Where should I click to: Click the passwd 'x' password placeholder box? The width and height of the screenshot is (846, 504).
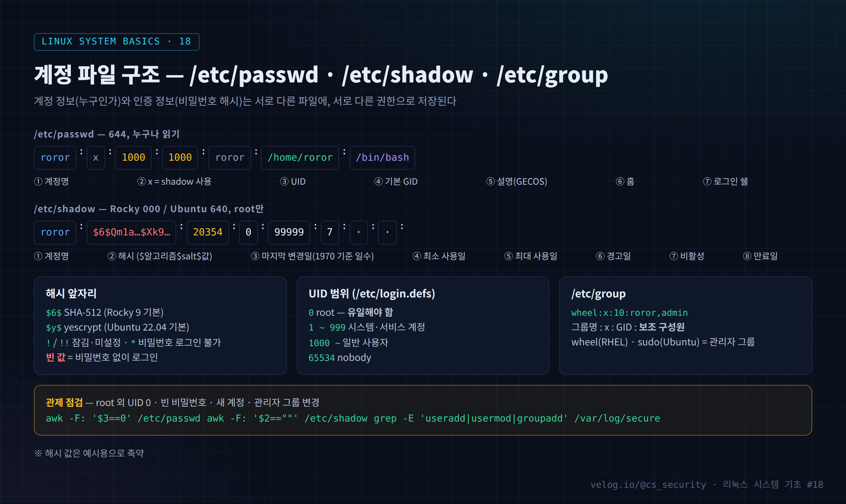96,158
